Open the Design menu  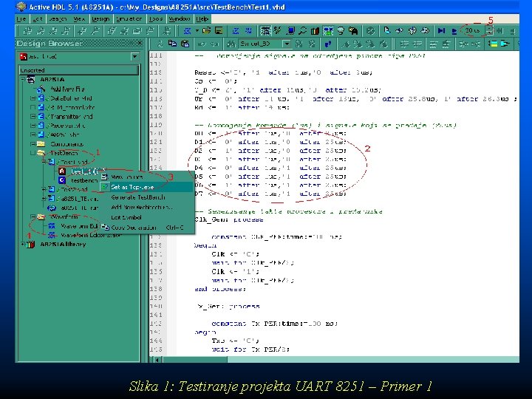click(x=100, y=19)
